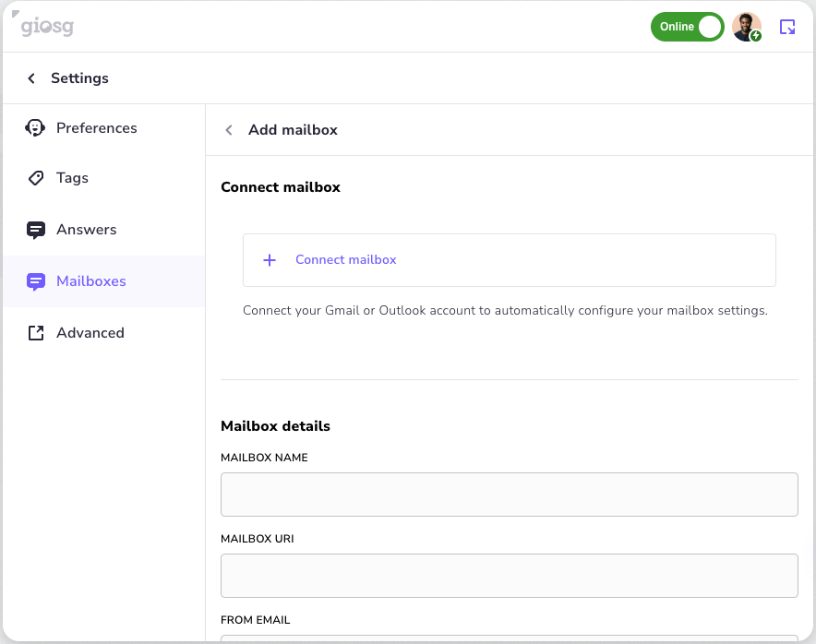Image resolution: width=816 pixels, height=644 pixels.
Task: Select Mailboxes in the settings sidebar
Action: coord(91,280)
